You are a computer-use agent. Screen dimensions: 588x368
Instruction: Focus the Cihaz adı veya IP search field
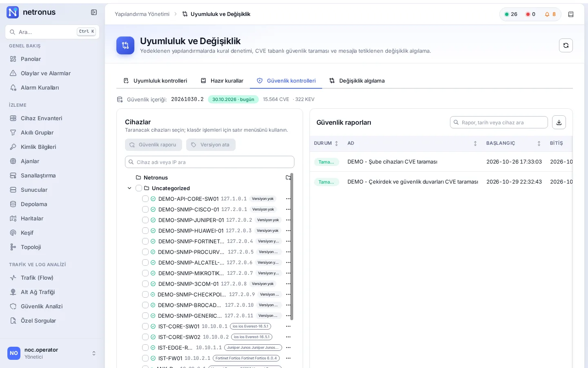(x=209, y=162)
